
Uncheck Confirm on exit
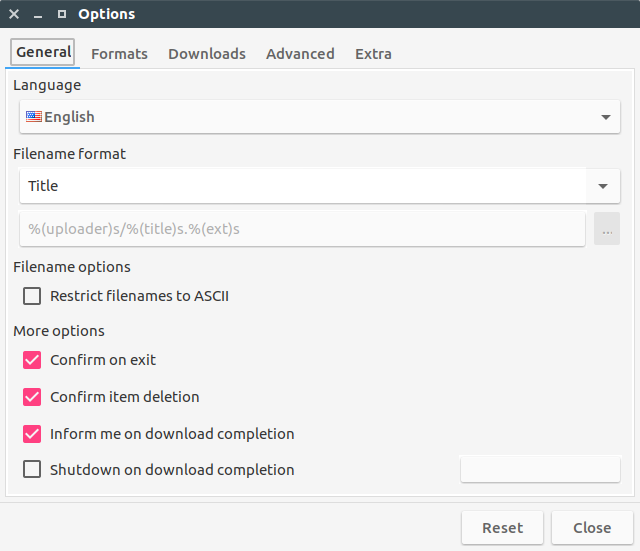(32, 360)
